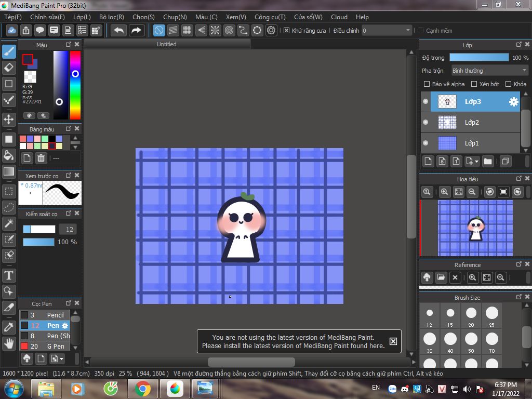
Task: Enable the Xén bớt checkbox
Action: point(474,84)
